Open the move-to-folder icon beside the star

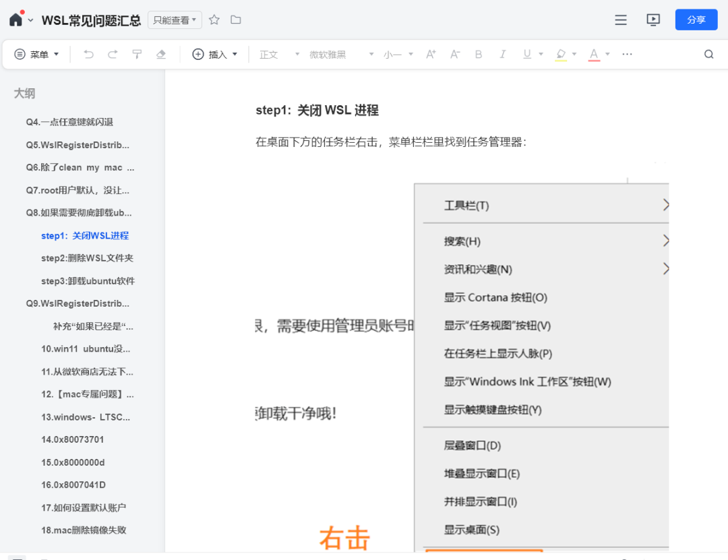tap(236, 20)
